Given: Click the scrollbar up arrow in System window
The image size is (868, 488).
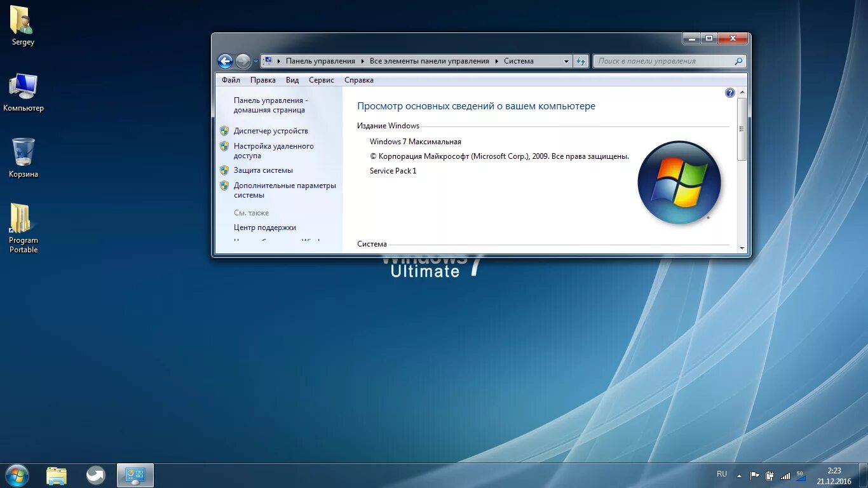Looking at the screenshot, I should (x=742, y=93).
